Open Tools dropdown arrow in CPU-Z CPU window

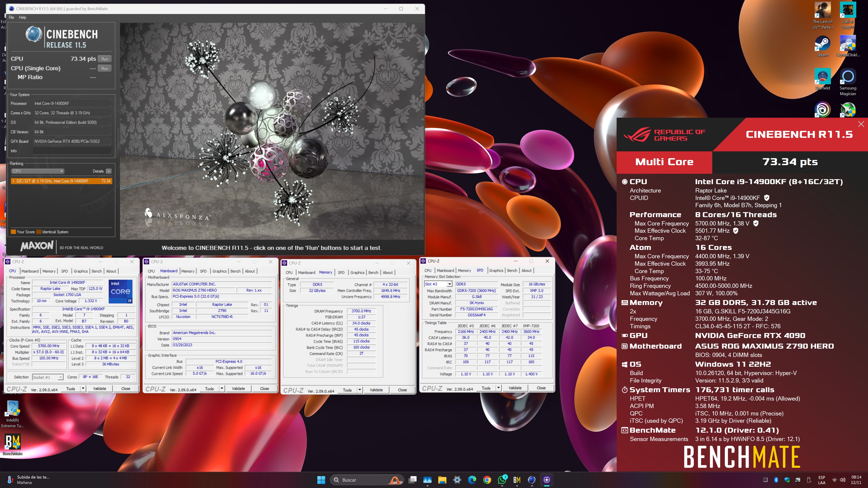pyautogui.click(x=83, y=388)
